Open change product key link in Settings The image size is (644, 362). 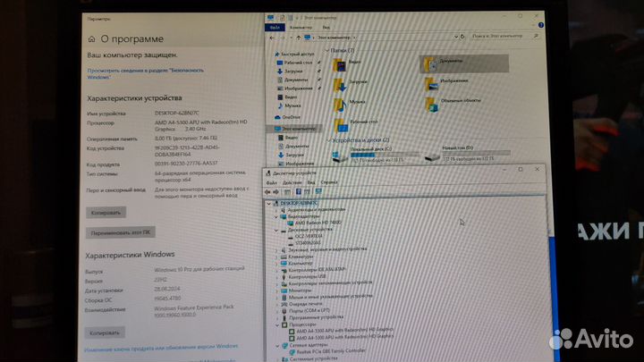pyautogui.click(x=161, y=348)
